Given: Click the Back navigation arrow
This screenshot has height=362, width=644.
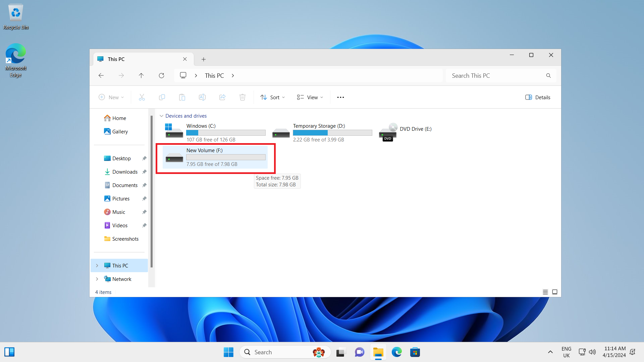Looking at the screenshot, I should 101,76.
